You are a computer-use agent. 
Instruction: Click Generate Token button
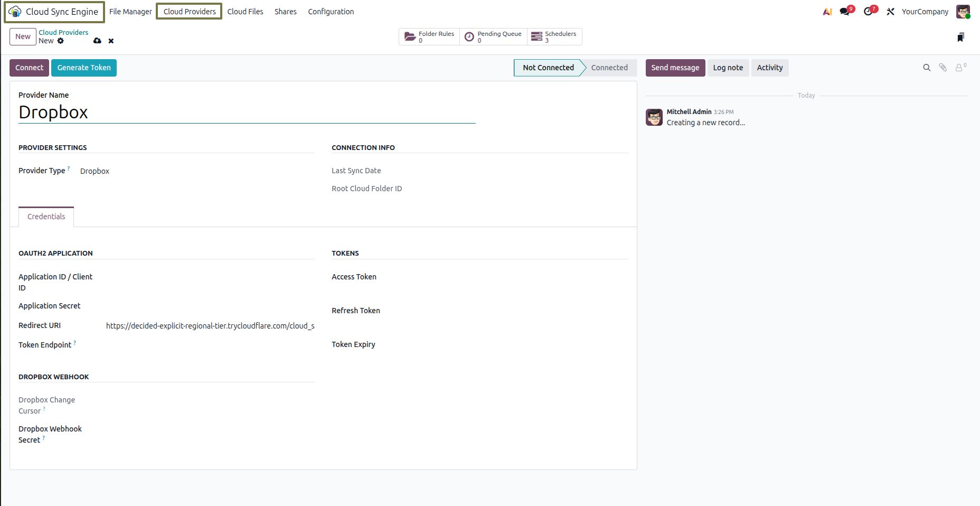[x=84, y=68]
